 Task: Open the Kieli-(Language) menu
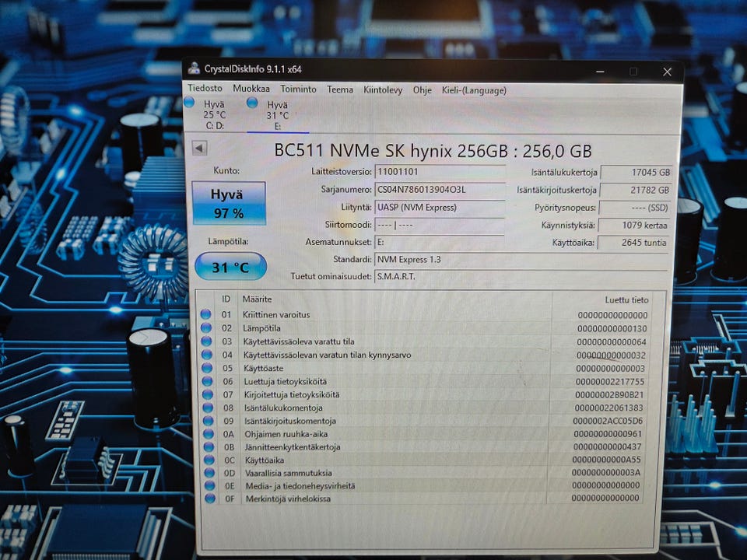pos(474,90)
